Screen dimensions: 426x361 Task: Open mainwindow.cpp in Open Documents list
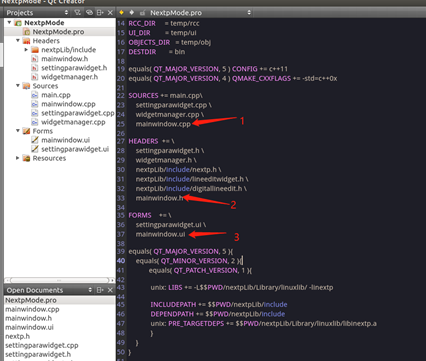[32, 309]
